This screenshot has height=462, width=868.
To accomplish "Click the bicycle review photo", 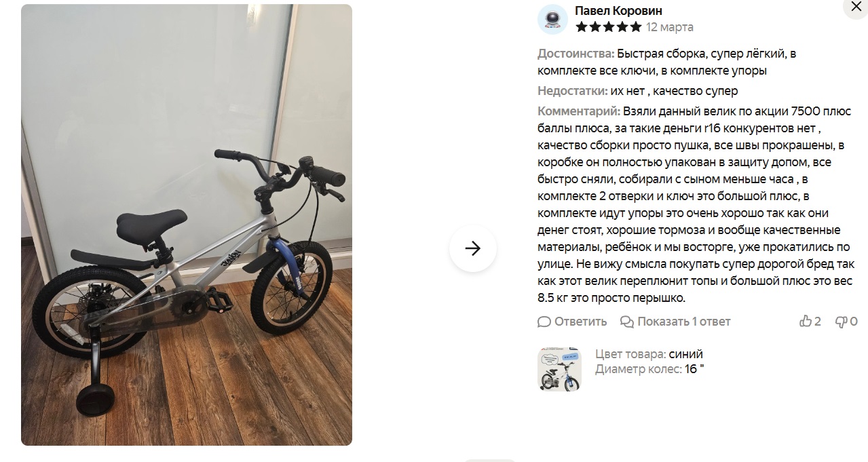I will point(187,225).
